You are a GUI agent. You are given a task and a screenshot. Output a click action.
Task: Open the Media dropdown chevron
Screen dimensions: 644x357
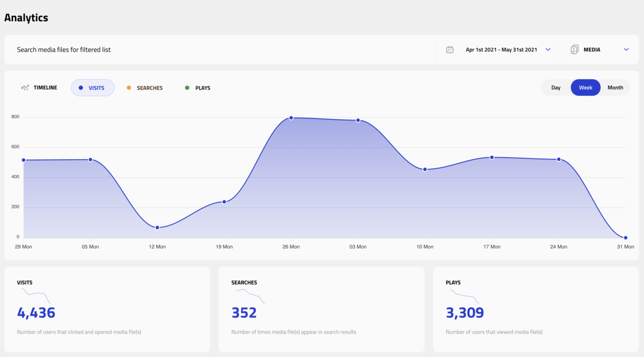click(x=626, y=50)
